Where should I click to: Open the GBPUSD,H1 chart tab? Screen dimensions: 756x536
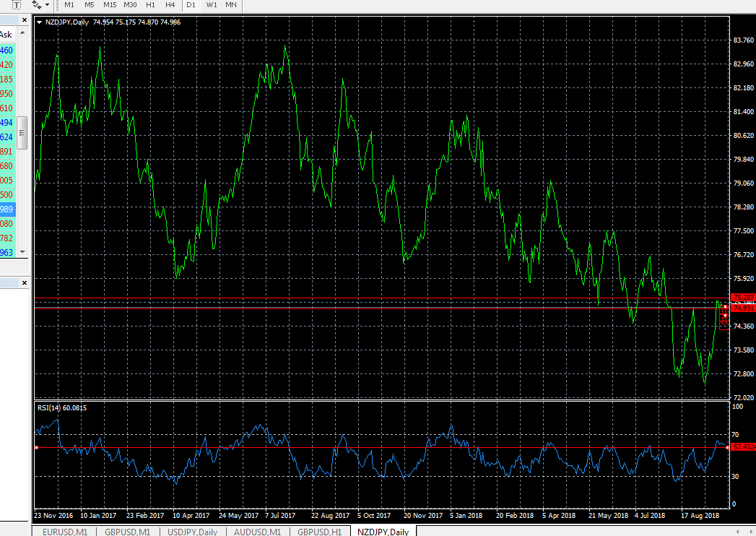point(320,532)
